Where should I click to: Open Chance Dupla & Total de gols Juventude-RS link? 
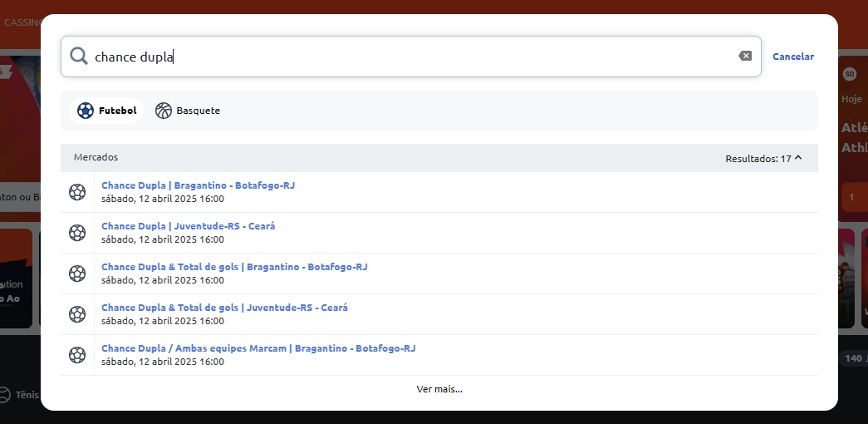click(x=224, y=308)
